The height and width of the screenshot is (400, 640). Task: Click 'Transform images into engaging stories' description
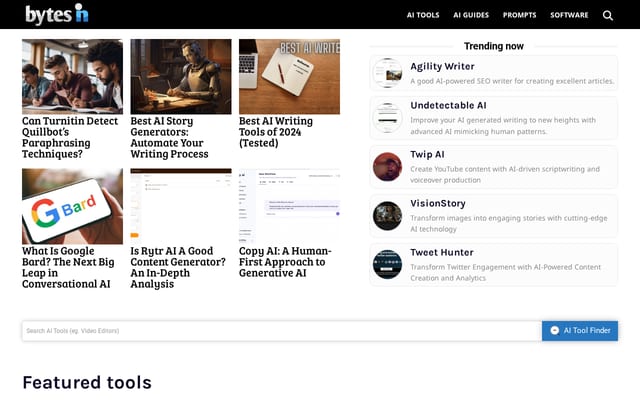pyautogui.click(x=509, y=223)
